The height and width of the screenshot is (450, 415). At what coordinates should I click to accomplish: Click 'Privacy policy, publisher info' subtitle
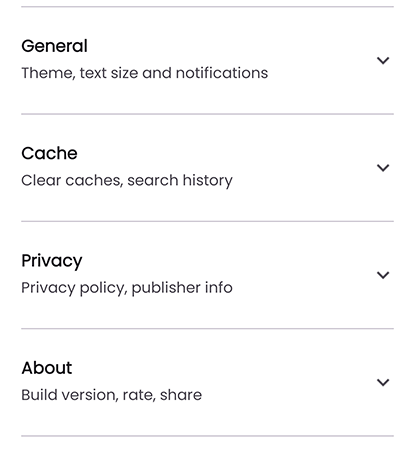click(x=127, y=288)
